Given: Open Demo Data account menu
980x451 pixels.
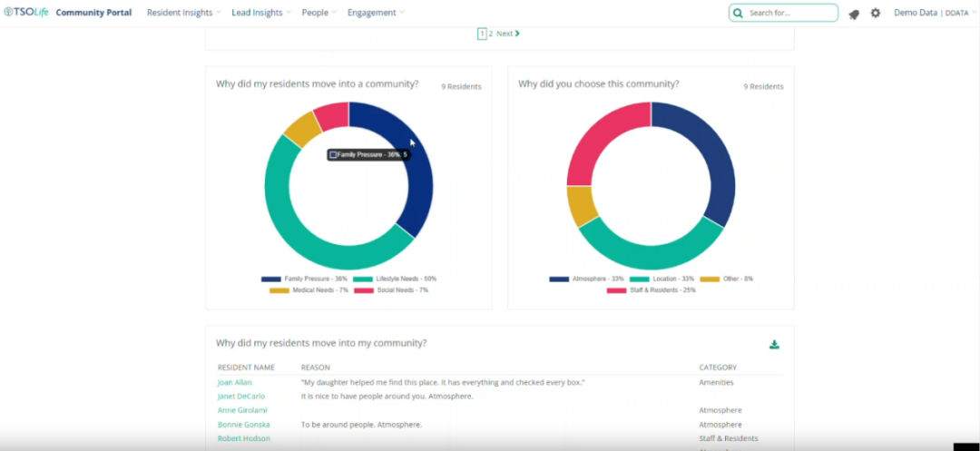Looking at the screenshot, I should pyautogui.click(x=930, y=13).
